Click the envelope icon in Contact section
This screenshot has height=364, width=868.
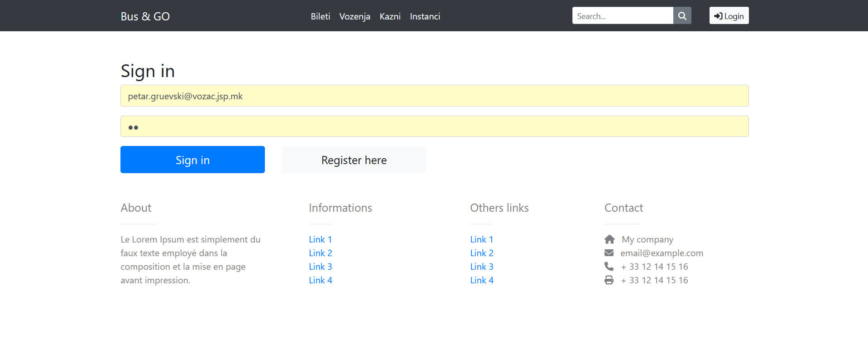pos(609,253)
